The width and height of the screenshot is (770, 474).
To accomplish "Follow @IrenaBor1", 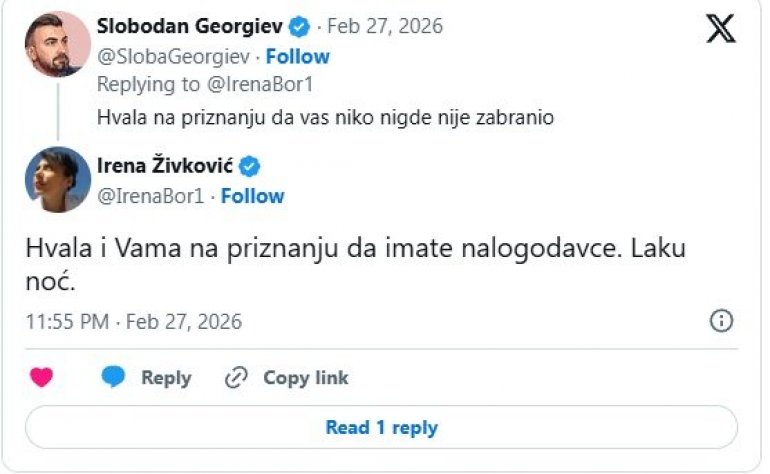I will [x=253, y=196].
